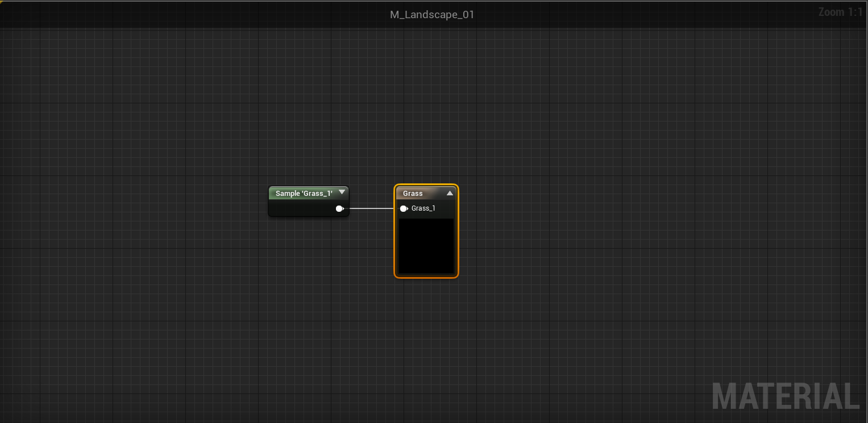Viewport: 868px width, 423px height.
Task: Click the output socket on the Sample node's right edge
Action: coord(339,208)
